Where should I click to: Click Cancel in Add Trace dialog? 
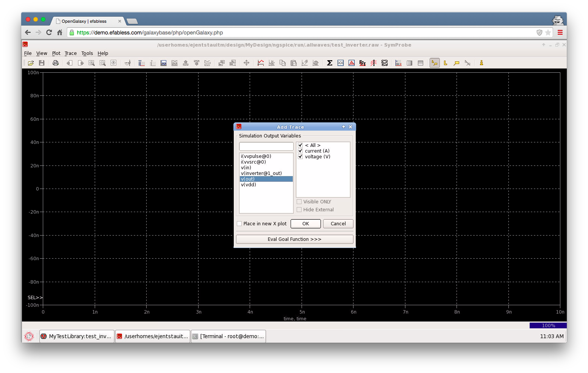pos(338,224)
